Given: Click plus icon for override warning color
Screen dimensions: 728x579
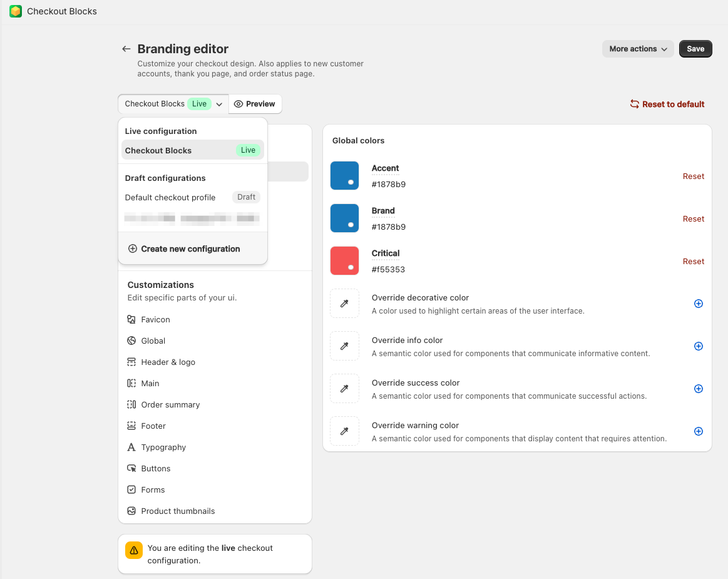Looking at the screenshot, I should click(699, 431).
